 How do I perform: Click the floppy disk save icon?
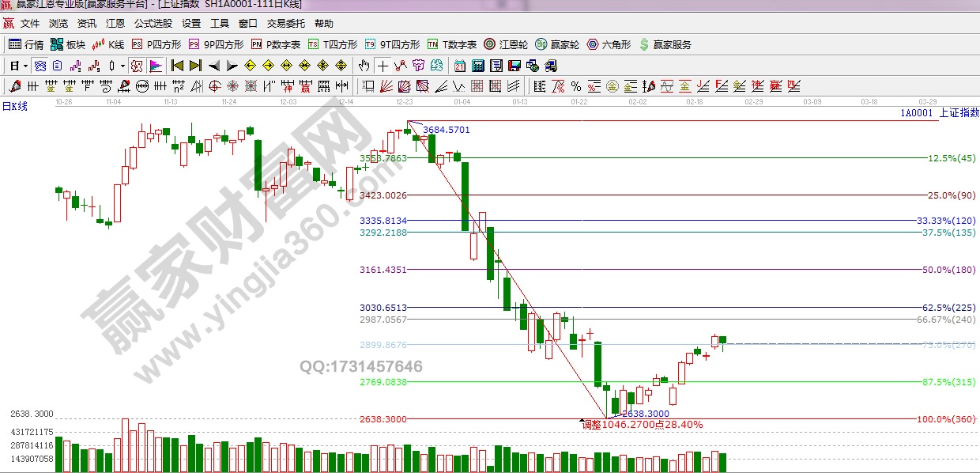point(514,65)
